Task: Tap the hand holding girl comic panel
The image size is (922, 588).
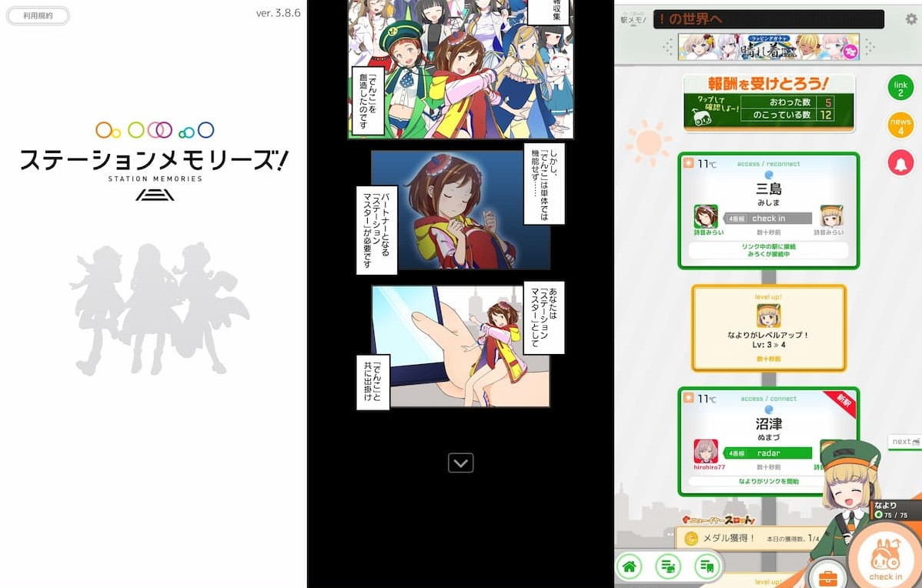Action: [460, 346]
